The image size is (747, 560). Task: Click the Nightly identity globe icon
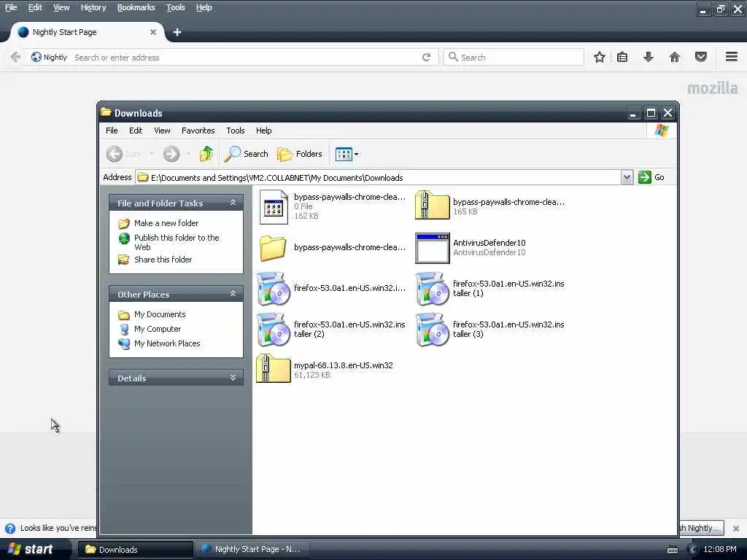pos(36,57)
